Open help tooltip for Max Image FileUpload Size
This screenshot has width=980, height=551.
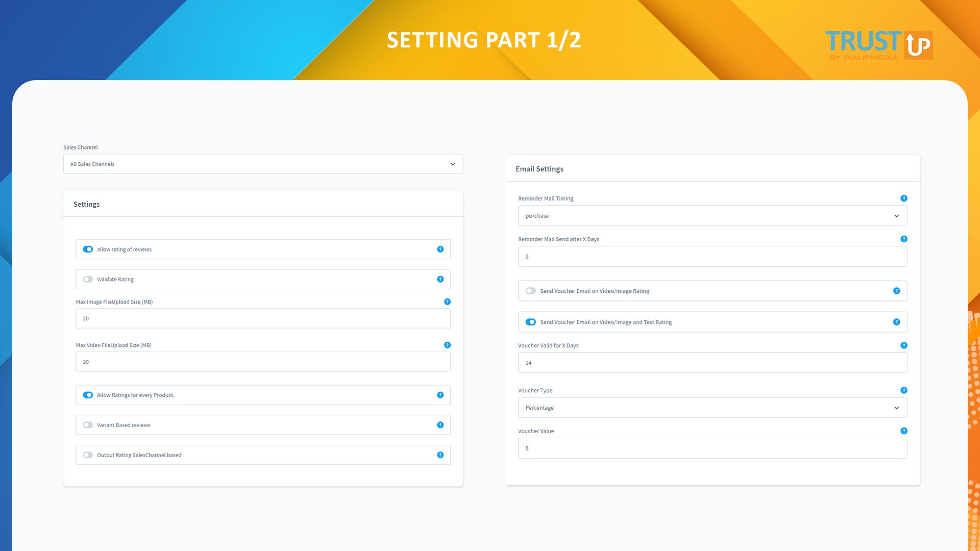pos(447,302)
